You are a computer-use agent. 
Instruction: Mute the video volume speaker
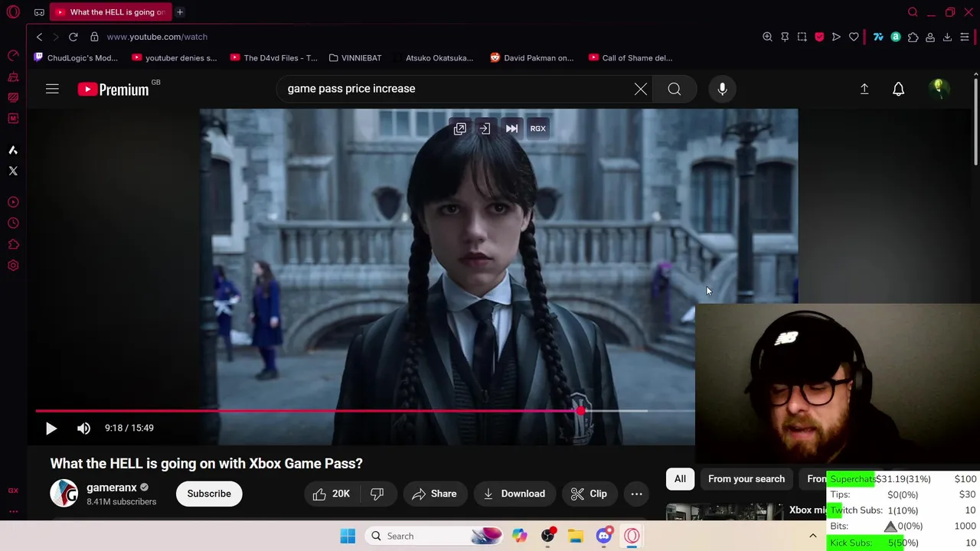click(x=84, y=429)
